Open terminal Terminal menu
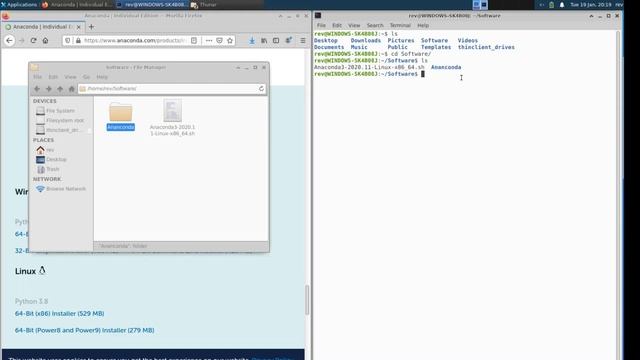The width and height of the screenshot is (640, 360). (x=400, y=25)
